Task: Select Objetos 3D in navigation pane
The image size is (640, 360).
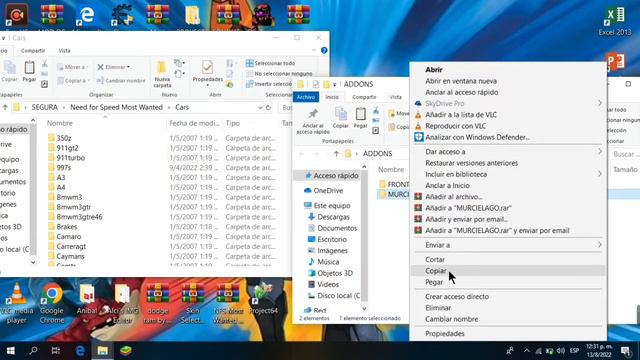Action: (x=335, y=273)
